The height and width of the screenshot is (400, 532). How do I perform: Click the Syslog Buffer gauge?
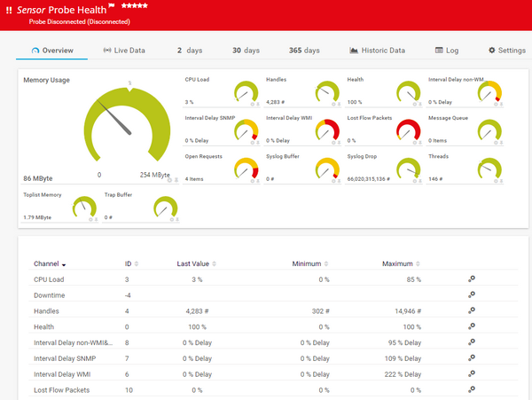[327, 167]
